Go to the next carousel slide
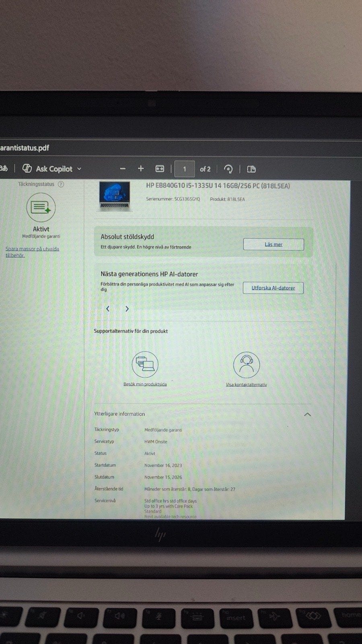The height and width of the screenshot is (644, 362). (127, 309)
